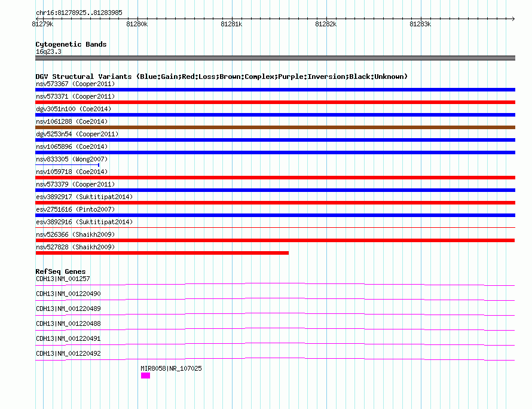
Task: Select the CDH13 NM_001220491 transcript line
Action: pos(275,344)
